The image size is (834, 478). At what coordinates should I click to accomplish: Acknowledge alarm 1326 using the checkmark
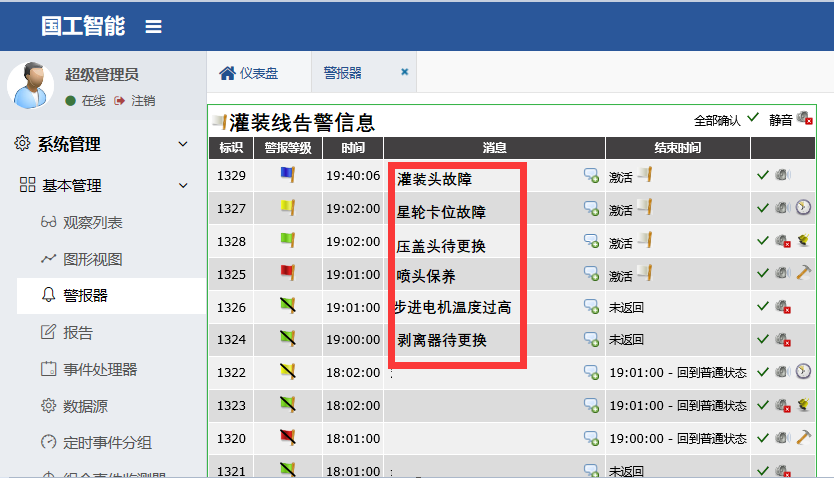(x=763, y=306)
